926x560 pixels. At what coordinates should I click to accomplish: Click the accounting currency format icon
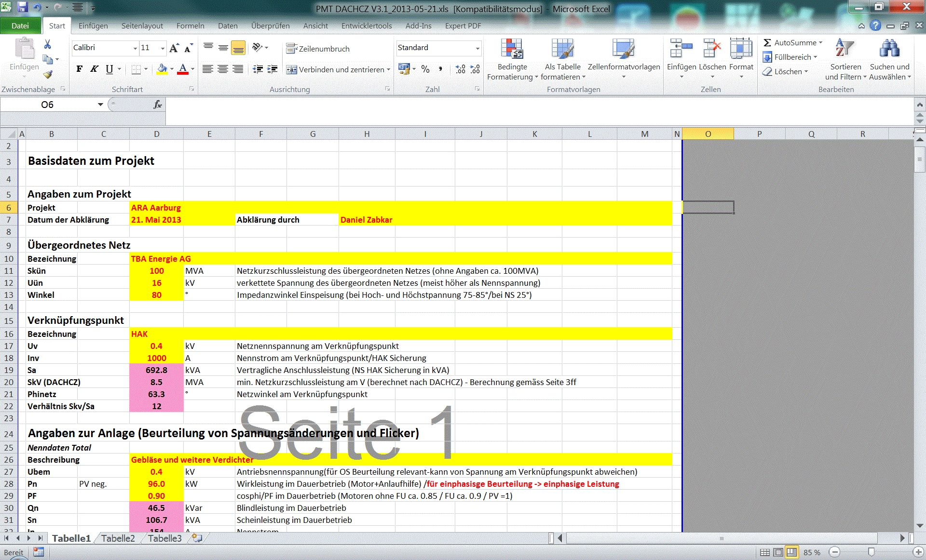[x=404, y=69]
